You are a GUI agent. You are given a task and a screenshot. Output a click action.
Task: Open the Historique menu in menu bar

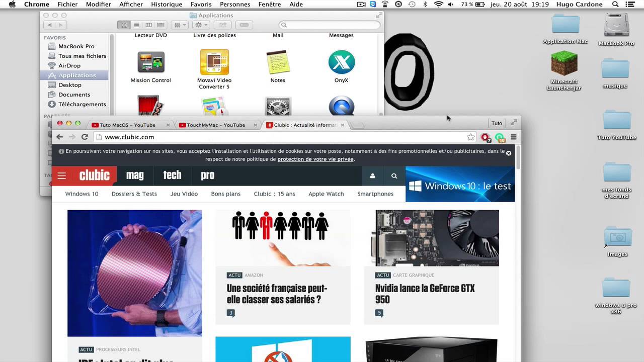(167, 4)
